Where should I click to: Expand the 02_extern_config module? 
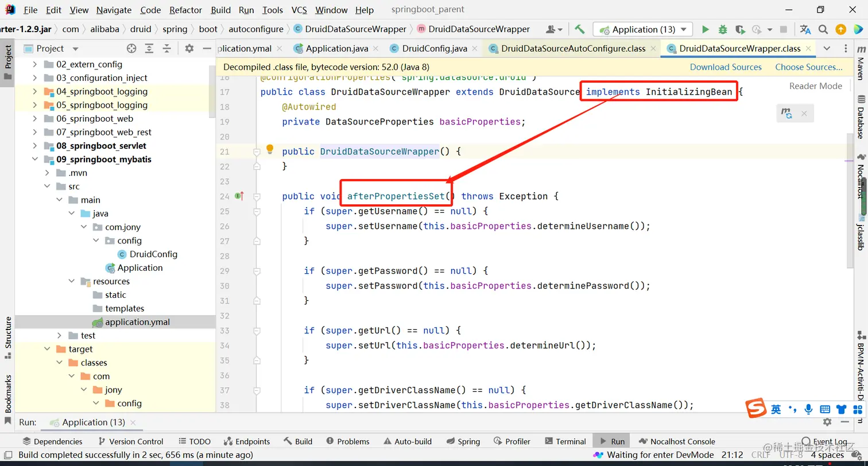pos(35,64)
